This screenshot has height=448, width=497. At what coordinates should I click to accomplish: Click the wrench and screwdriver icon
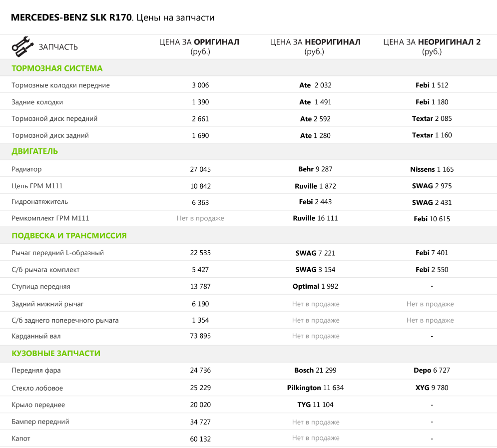pyautogui.click(x=22, y=46)
